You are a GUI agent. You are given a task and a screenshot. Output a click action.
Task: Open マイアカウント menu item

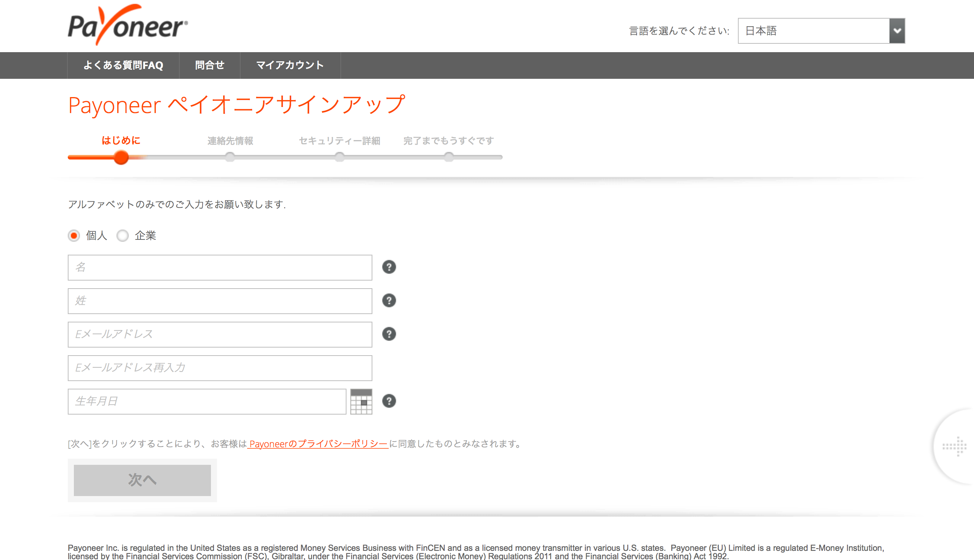(290, 65)
